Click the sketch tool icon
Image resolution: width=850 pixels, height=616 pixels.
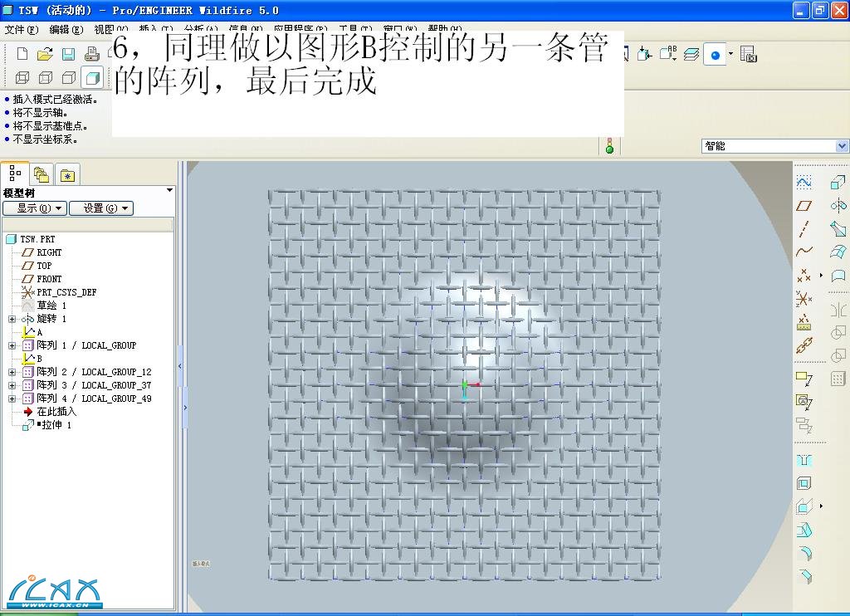pyautogui.click(x=804, y=182)
